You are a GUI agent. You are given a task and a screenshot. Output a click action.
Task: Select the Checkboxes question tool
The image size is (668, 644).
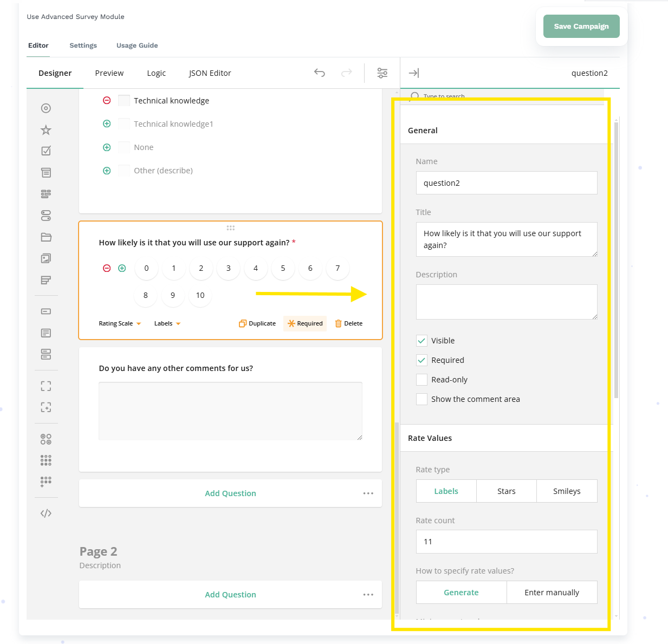click(46, 151)
